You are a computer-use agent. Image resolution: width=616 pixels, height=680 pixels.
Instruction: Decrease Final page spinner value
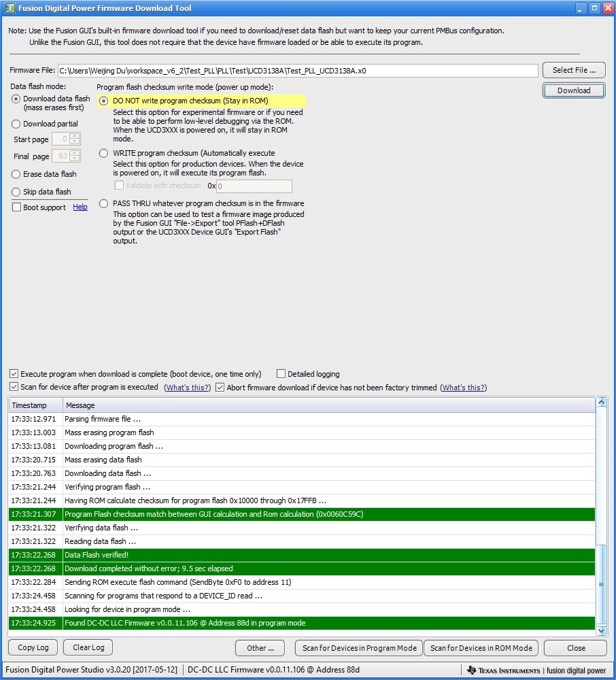coord(75,158)
